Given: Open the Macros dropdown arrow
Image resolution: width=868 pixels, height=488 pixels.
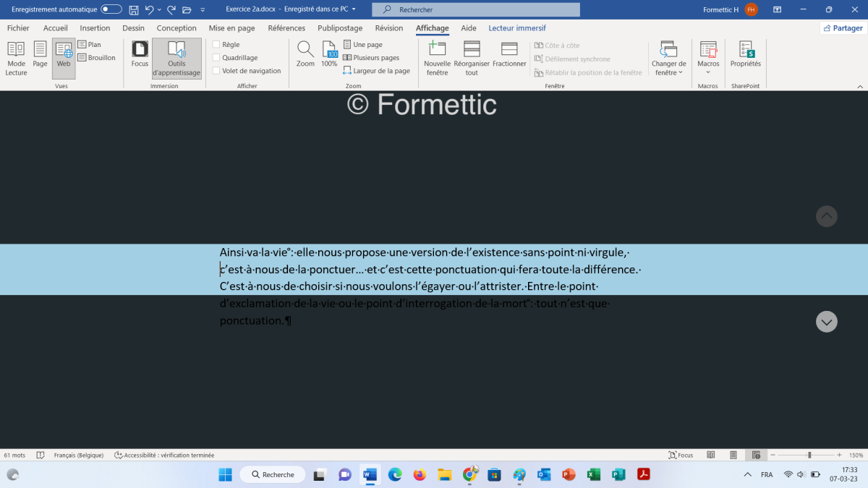Looking at the screenshot, I should (708, 72).
